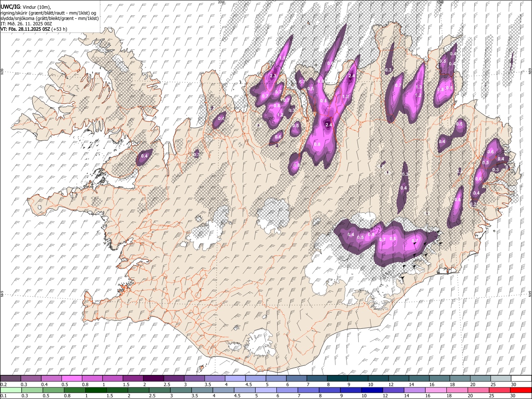Click the '0.1' label in bottom legend row
Image resolution: width=532 pixels, height=399 pixels.
coord(4,396)
